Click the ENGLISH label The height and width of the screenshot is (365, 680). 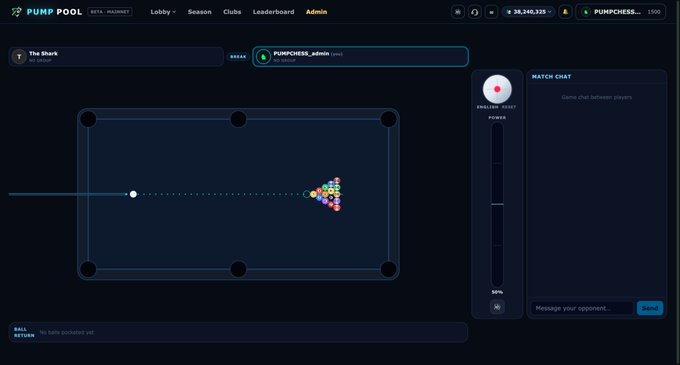487,107
